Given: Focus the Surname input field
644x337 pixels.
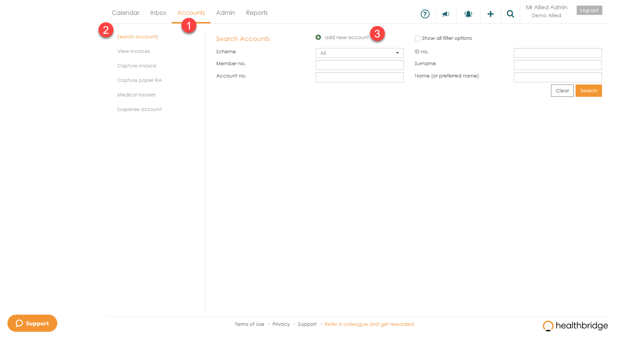Looking at the screenshot, I should point(558,65).
